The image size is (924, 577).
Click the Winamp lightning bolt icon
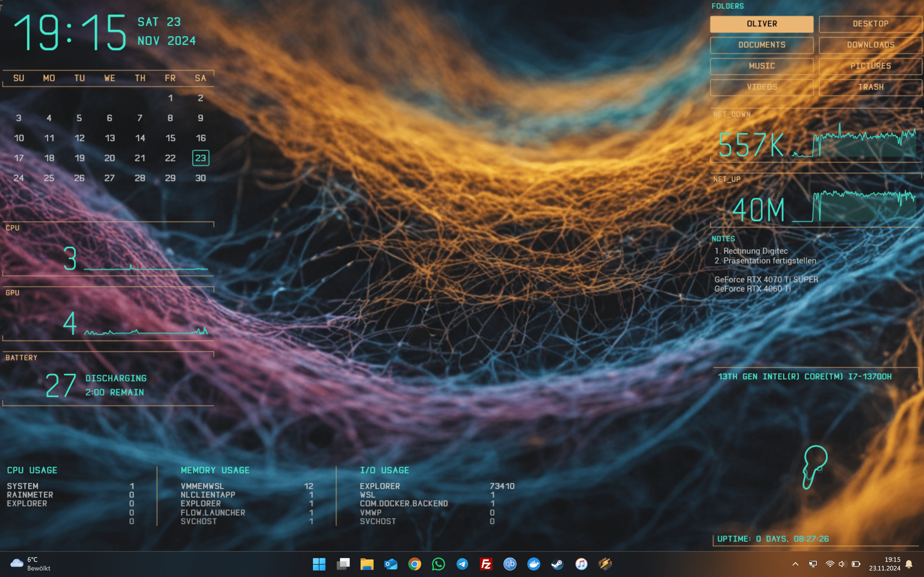click(605, 564)
